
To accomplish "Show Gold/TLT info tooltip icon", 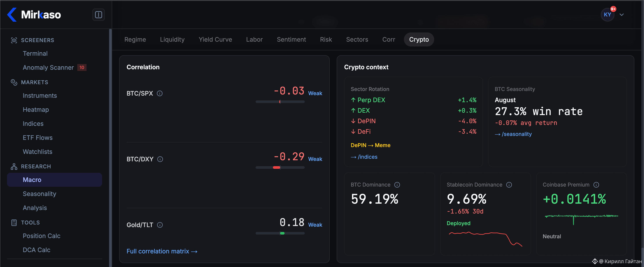I will click(160, 225).
